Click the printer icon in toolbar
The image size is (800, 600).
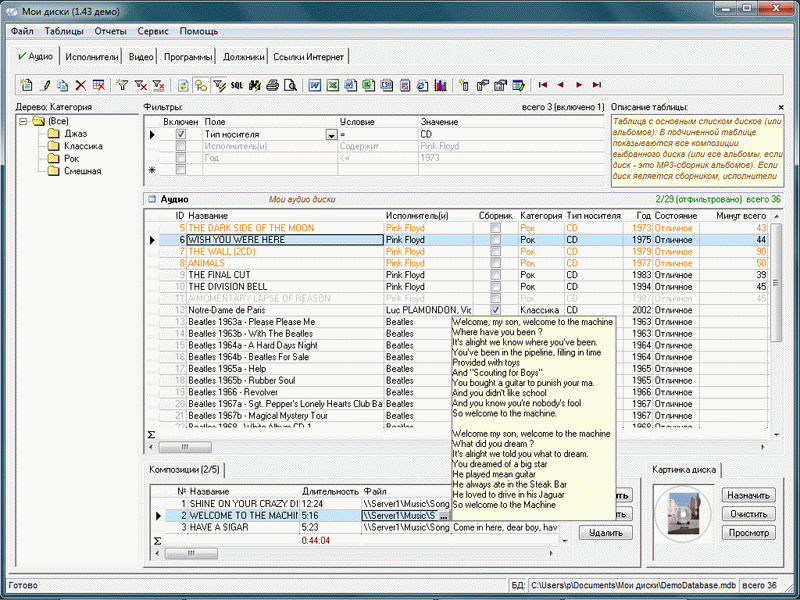point(271,85)
